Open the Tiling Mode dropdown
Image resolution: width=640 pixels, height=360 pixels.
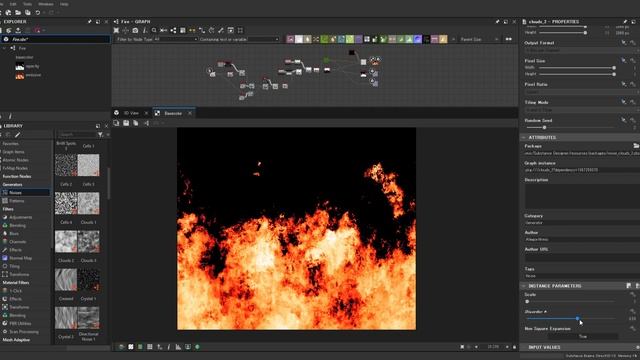[581, 110]
